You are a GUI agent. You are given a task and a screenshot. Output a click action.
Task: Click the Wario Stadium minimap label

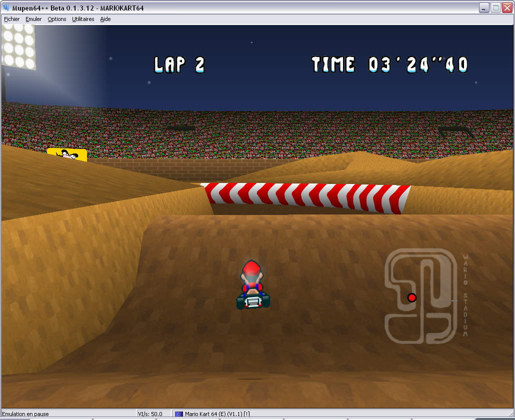[x=465, y=295]
